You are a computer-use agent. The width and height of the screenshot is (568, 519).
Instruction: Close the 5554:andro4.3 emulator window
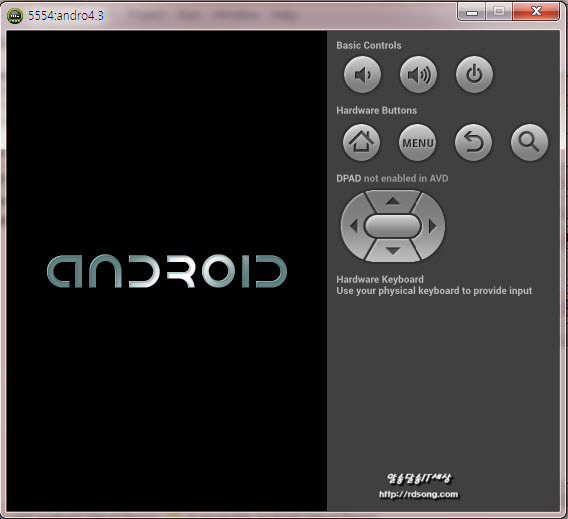pyautogui.click(x=536, y=12)
